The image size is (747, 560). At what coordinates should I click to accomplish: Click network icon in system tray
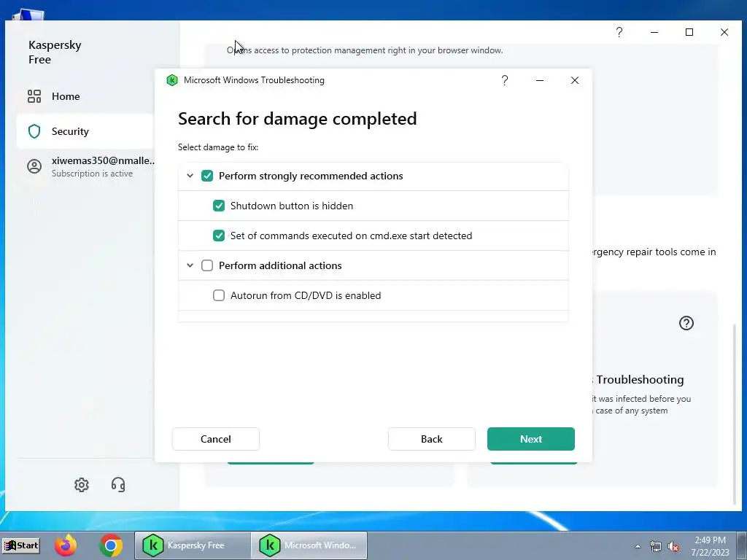pos(656,547)
